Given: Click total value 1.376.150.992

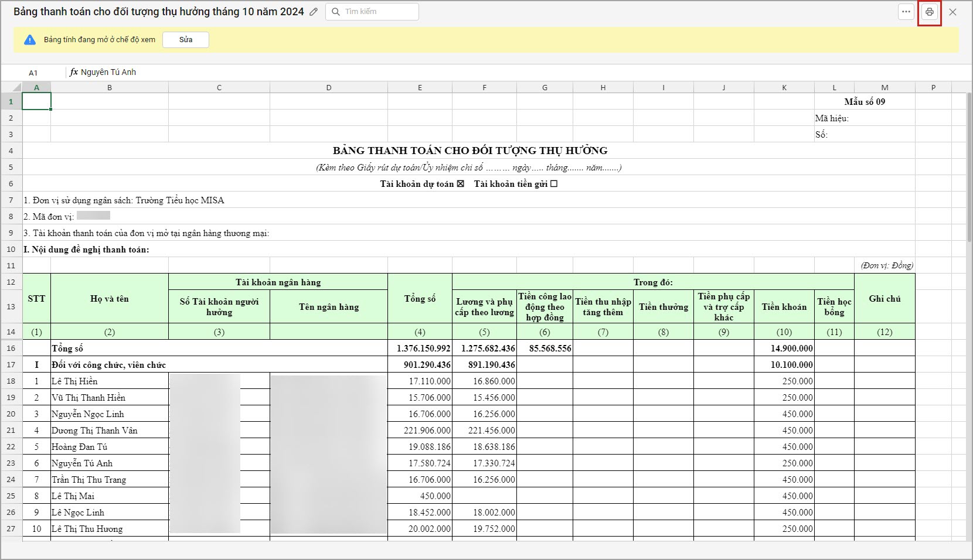Looking at the screenshot, I should (x=420, y=348).
